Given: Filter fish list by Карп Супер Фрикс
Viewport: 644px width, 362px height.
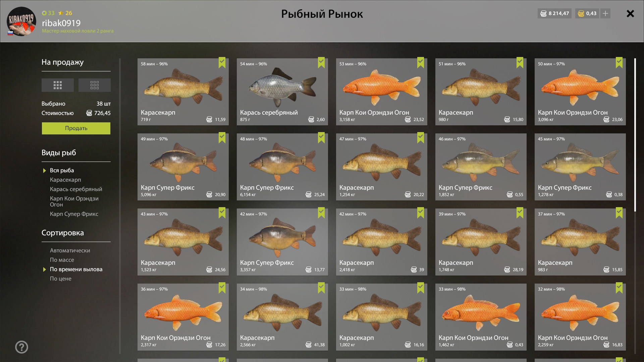Looking at the screenshot, I should coord(74,214).
